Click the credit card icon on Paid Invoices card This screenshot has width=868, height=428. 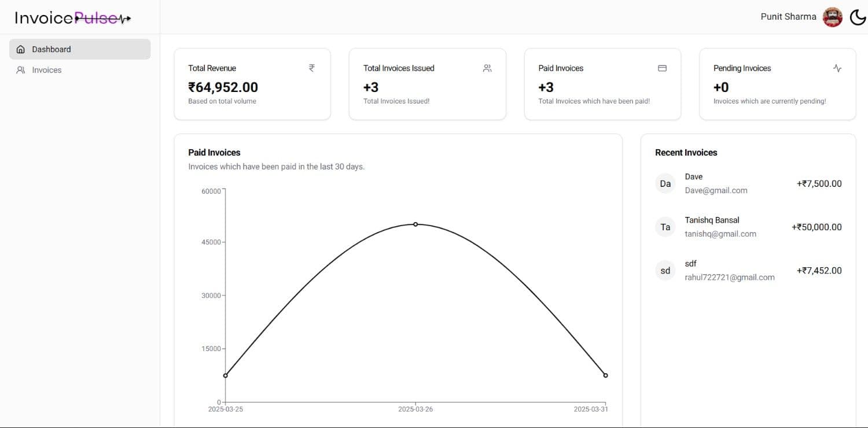(663, 68)
